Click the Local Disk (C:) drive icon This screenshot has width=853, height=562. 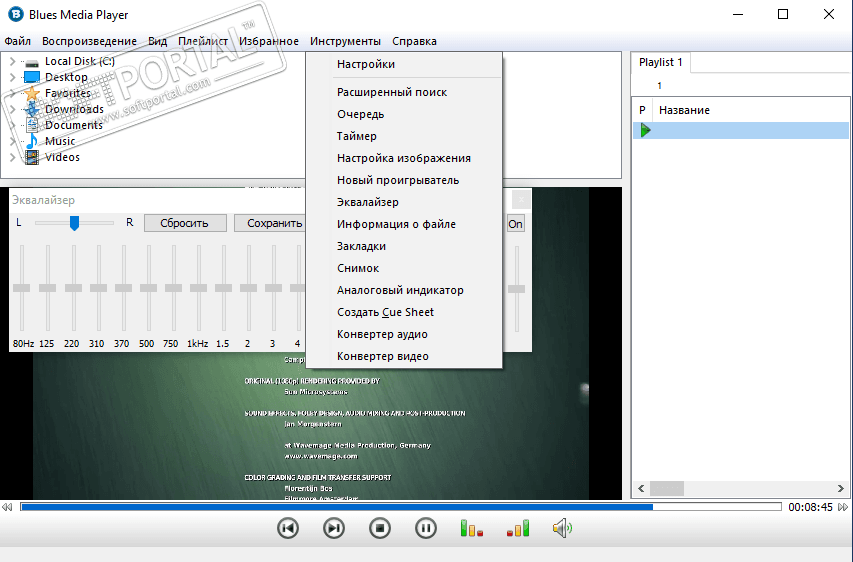(32, 63)
